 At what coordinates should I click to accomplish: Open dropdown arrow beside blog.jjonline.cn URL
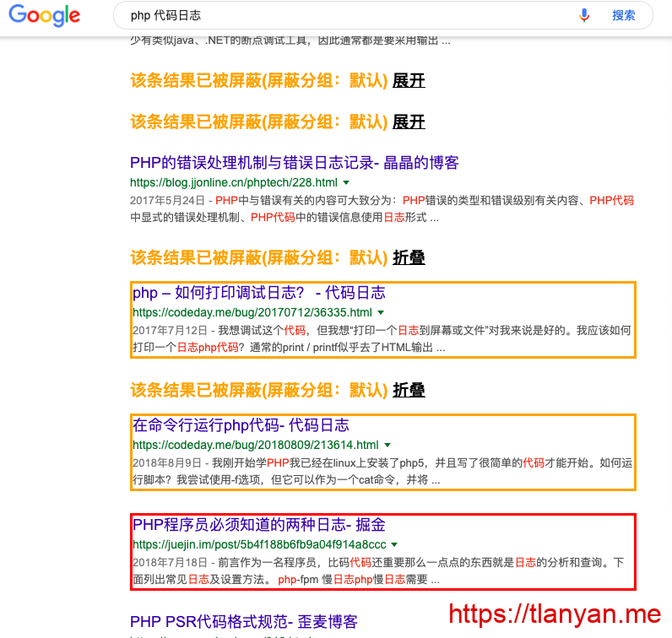pyautogui.click(x=346, y=182)
